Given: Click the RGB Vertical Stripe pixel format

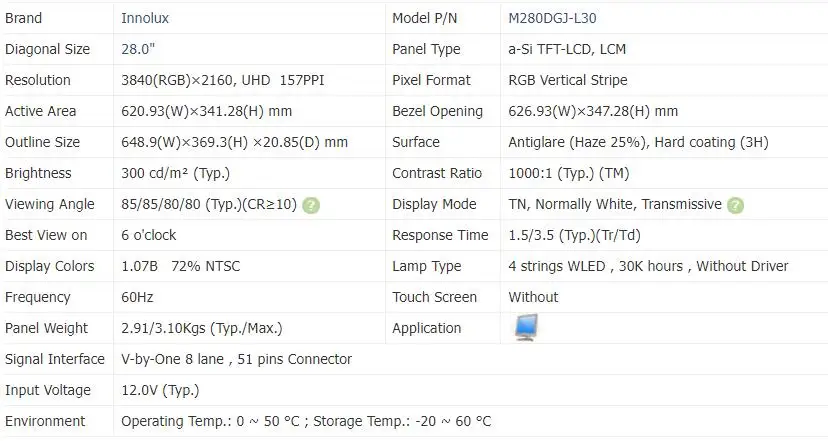Looking at the screenshot, I should click(x=567, y=80).
